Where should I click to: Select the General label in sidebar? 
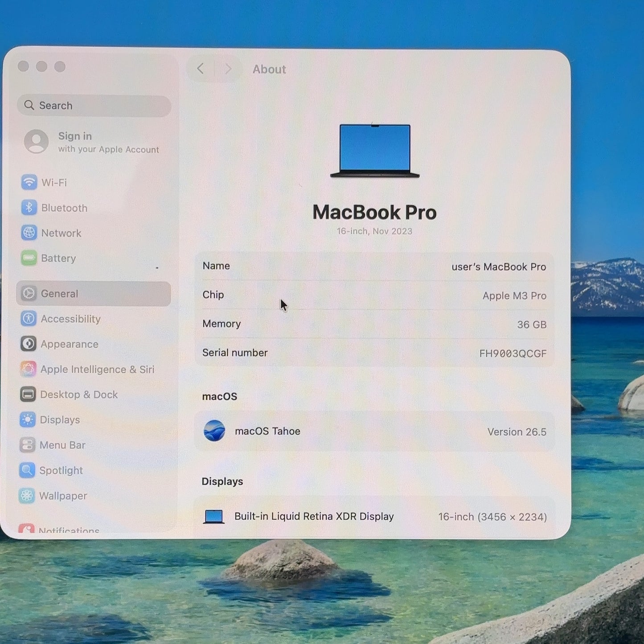[59, 294]
